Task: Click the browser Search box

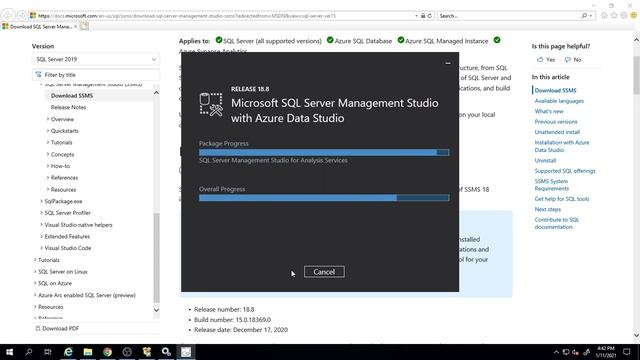Action: [508, 16]
